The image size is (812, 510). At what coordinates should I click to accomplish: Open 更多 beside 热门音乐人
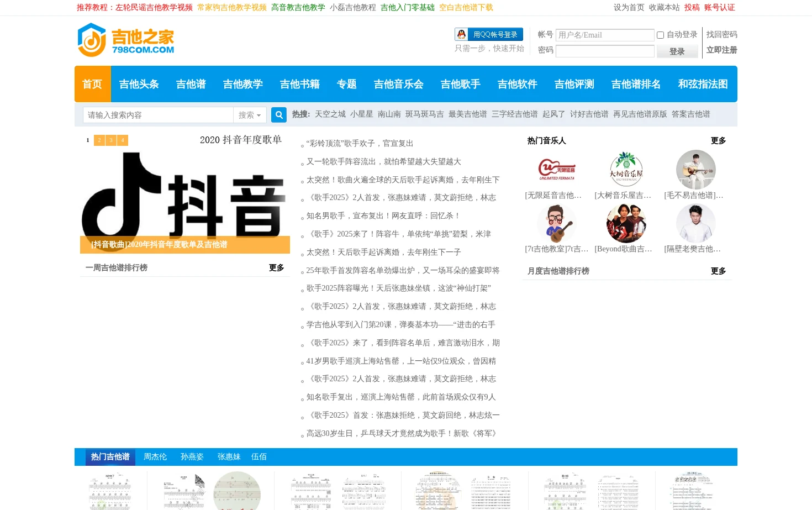(x=719, y=141)
